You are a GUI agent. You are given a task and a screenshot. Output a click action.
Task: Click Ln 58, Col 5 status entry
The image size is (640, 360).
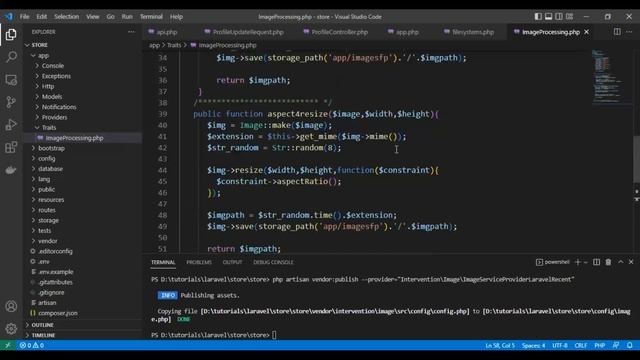click(x=500, y=345)
